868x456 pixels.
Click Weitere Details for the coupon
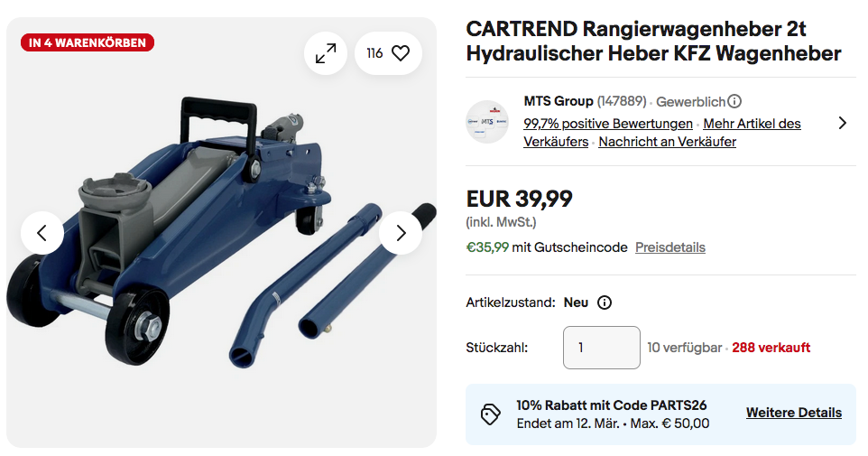click(793, 413)
